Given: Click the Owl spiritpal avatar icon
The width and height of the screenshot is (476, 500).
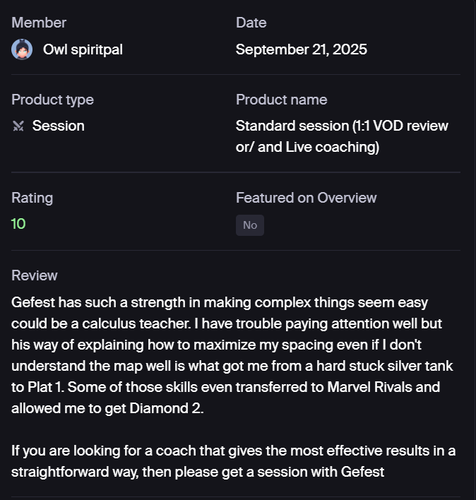Looking at the screenshot, I should [22, 49].
